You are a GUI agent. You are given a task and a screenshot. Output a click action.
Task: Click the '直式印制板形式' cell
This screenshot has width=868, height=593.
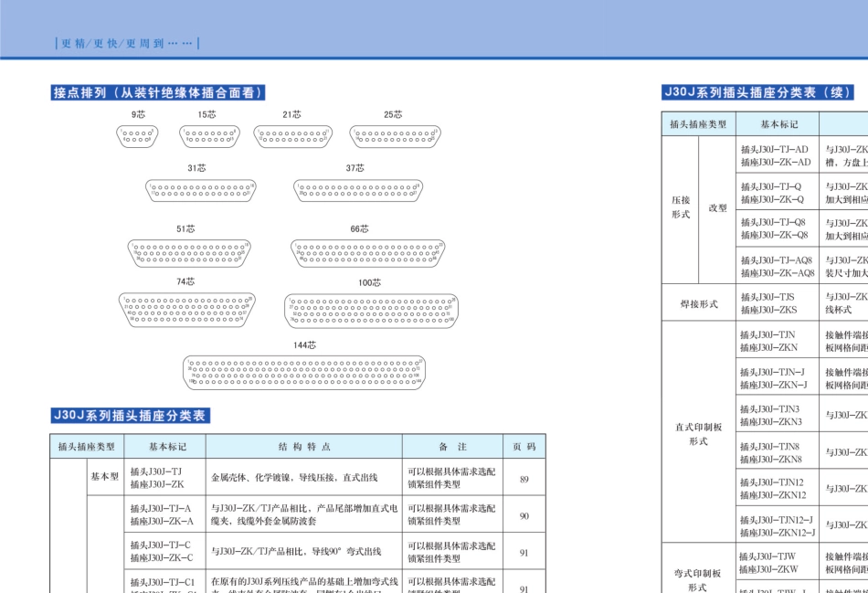coord(698,434)
